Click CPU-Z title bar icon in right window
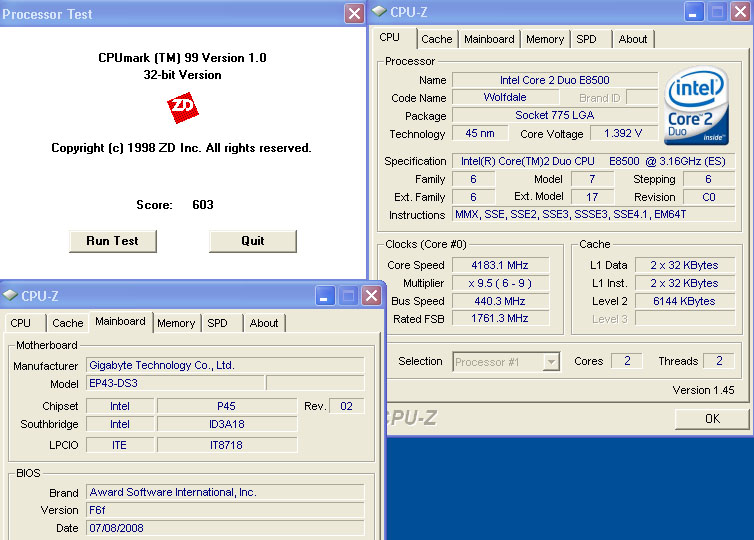Viewport: 754px width, 540px height. (x=379, y=12)
